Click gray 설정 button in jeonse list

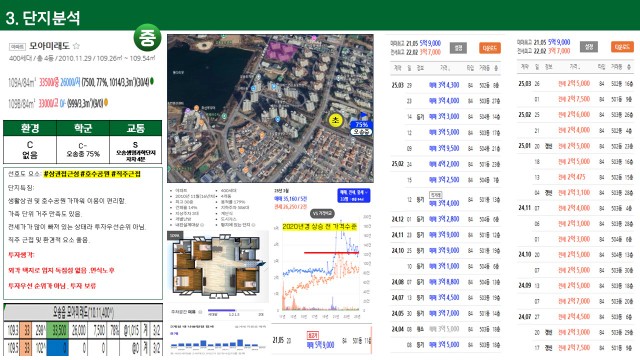pyautogui.click(x=589, y=47)
